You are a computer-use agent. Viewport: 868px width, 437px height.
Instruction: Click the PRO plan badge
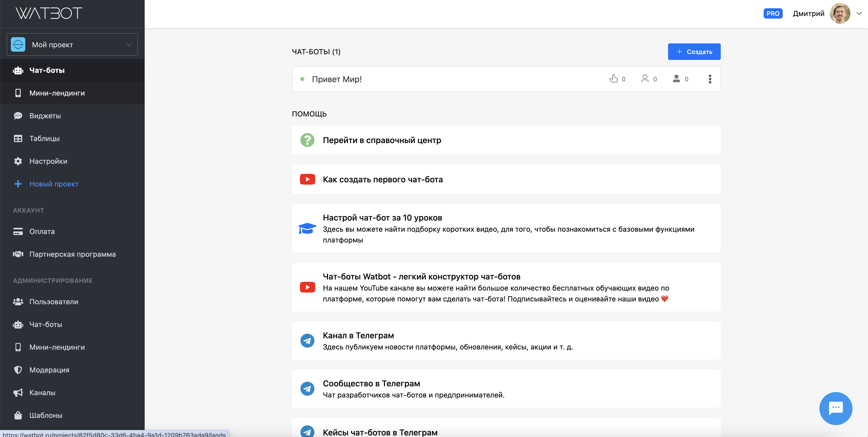pos(773,13)
